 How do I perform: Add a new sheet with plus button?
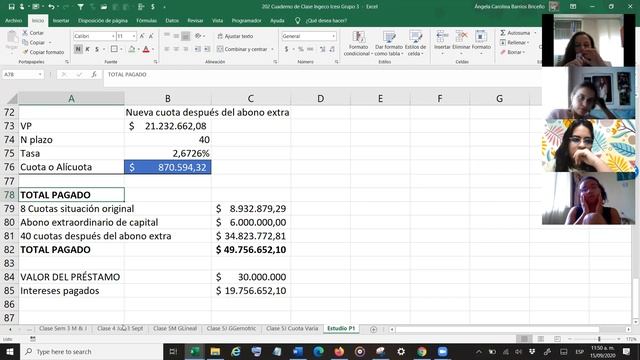coord(373,329)
